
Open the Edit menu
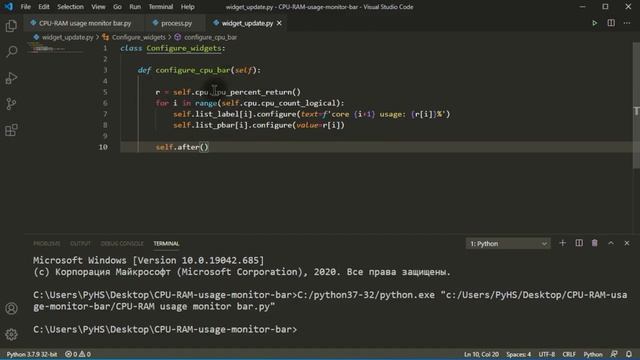44,7
